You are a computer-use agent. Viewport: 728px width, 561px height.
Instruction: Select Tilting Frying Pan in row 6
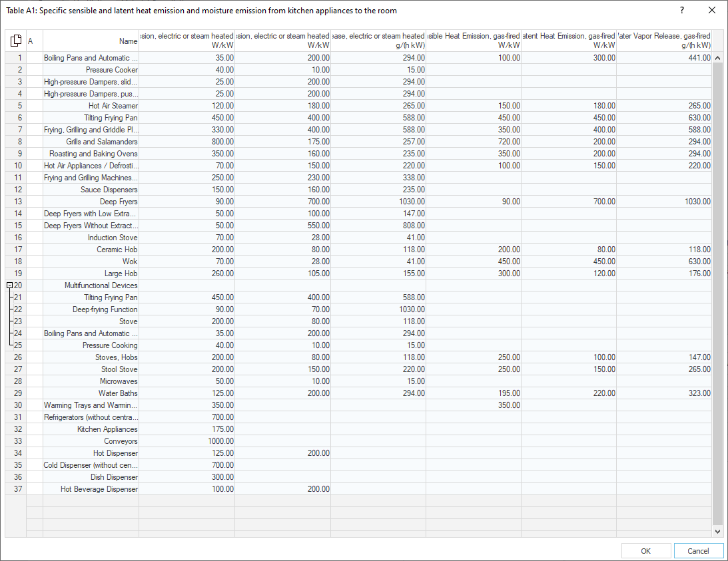91,118
